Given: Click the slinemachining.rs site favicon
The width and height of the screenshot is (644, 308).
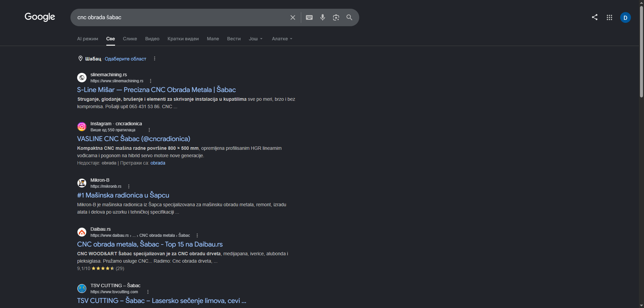Looking at the screenshot, I should tap(82, 78).
